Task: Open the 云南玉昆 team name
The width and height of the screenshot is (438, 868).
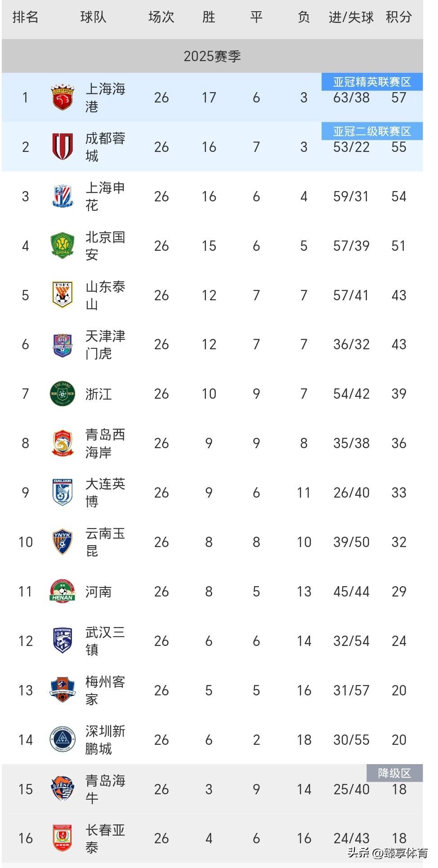Action: pos(105,542)
